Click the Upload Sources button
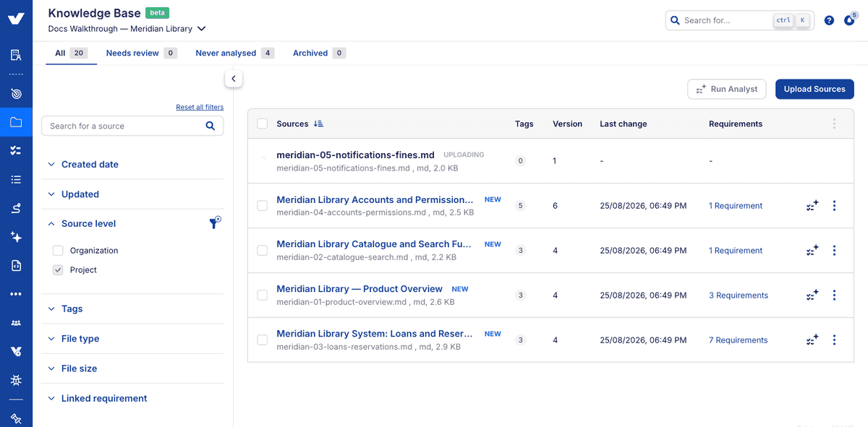The height and width of the screenshot is (427, 868). (814, 89)
